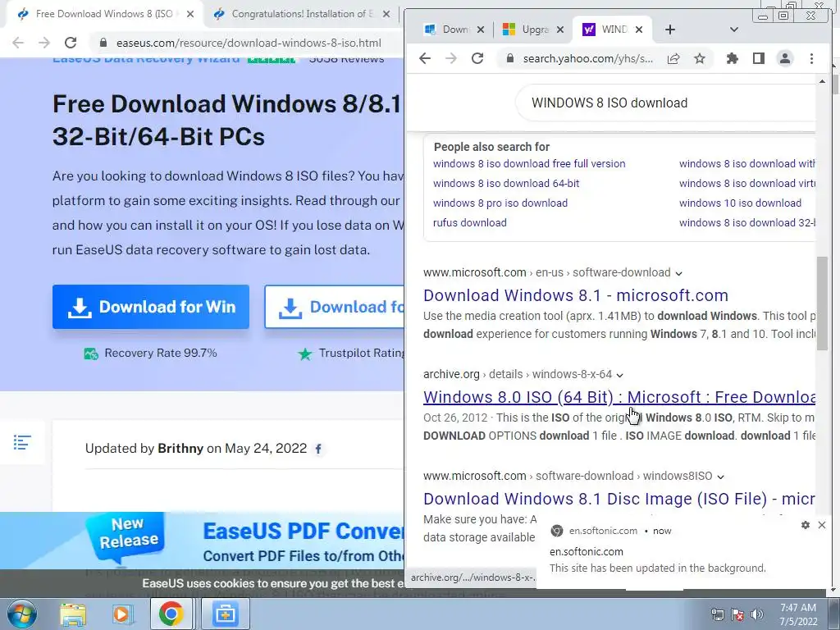Click the softonic notification message text
Screen dimensions: 840x630
pyautogui.click(x=657, y=568)
